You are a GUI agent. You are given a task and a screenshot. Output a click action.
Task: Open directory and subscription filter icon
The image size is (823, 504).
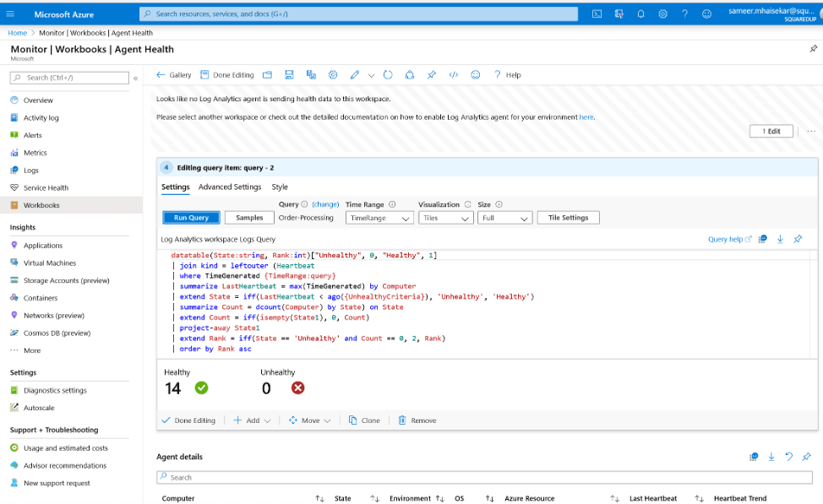pyautogui.click(x=619, y=14)
